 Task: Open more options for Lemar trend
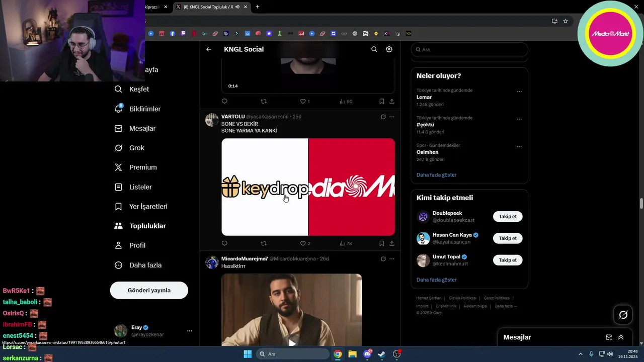[519, 92]
